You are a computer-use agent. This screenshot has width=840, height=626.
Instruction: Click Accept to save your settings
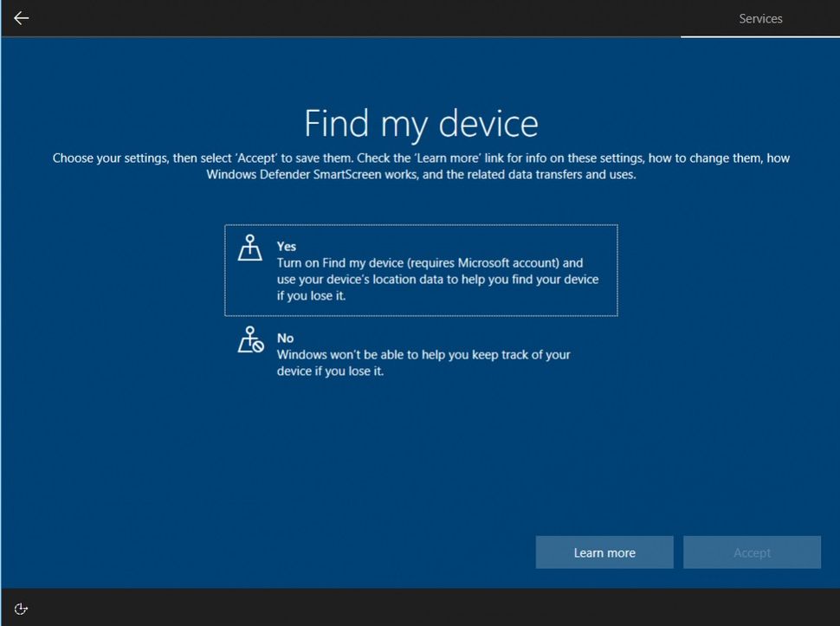coord(752,552)
